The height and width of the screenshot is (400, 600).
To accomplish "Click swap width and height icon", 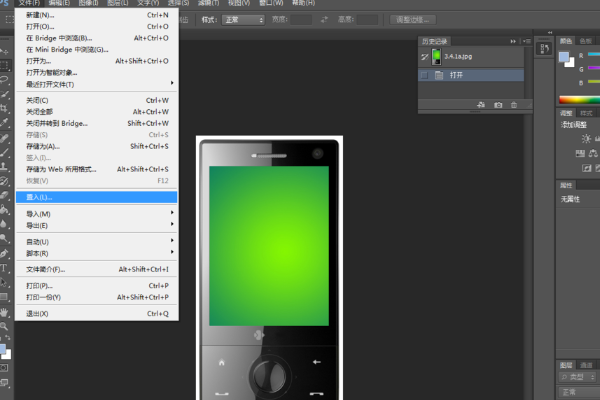I will click(x=324, y=20).
